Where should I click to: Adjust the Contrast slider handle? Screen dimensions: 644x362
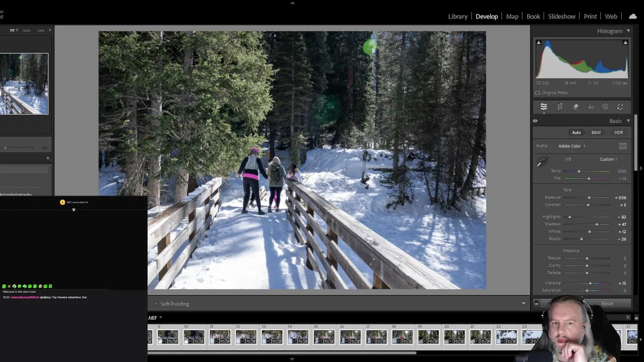tap(588, 205)
